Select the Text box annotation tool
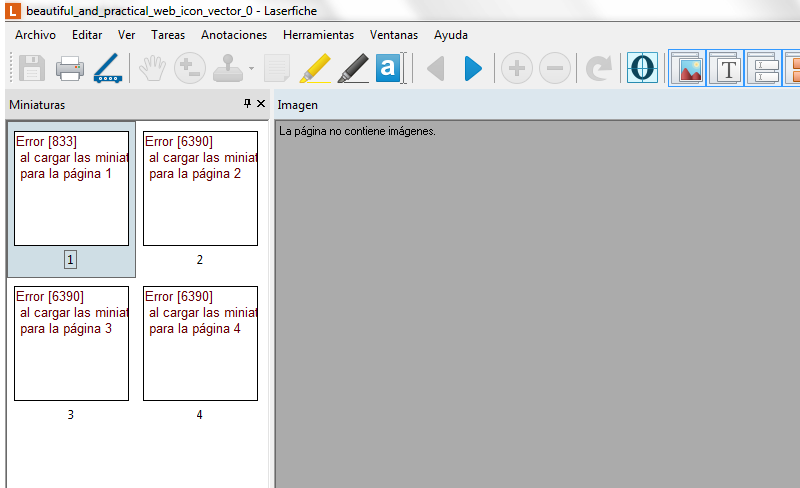 [390, 68]
